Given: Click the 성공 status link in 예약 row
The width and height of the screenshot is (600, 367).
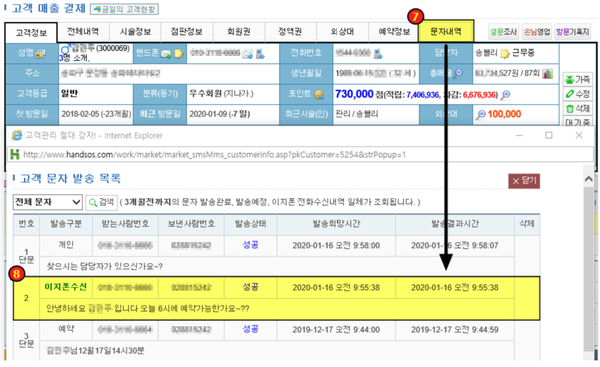Looking at the screenshot, I should [x=250, y=329].
